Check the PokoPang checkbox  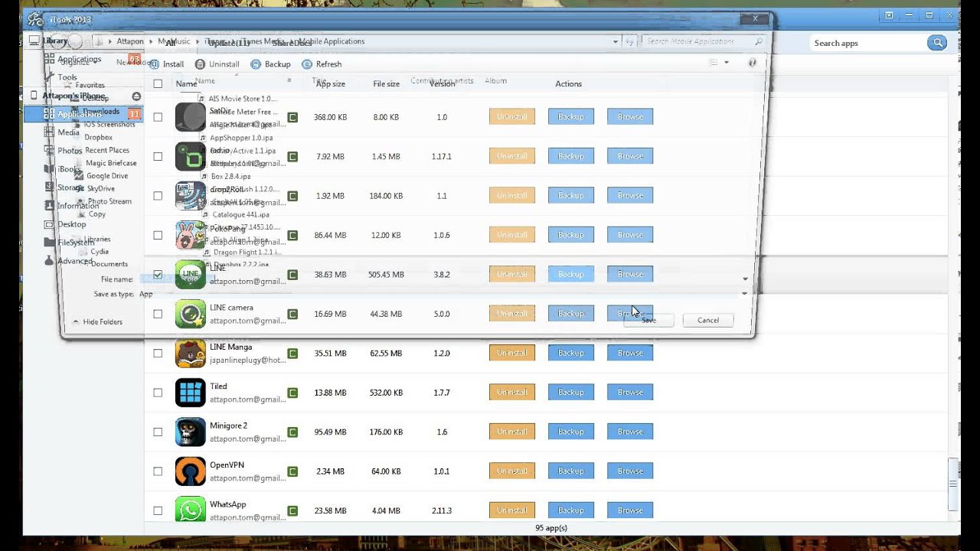pyautogui.click(x=158, y=235)
